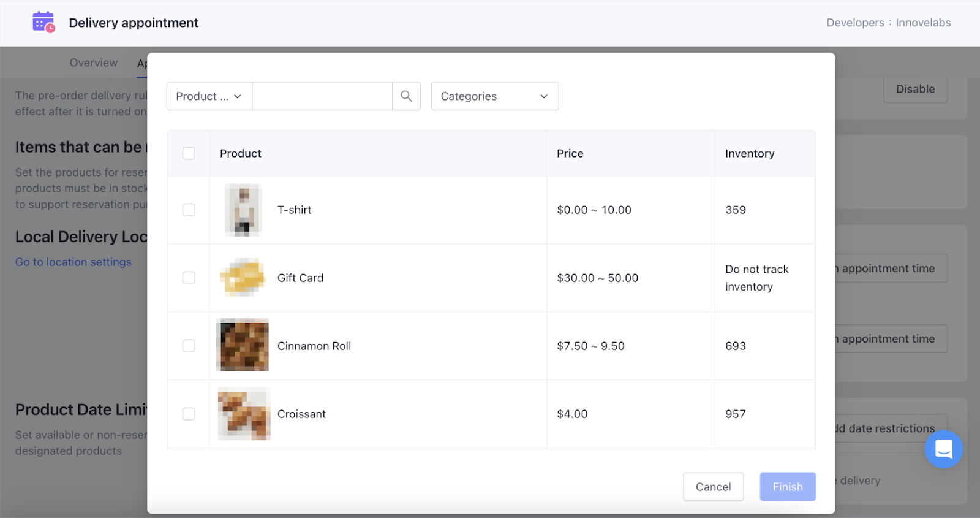This screenshot has width=980, height=518.
Task: Click the Disable button
Action: [x=915, y=90]
